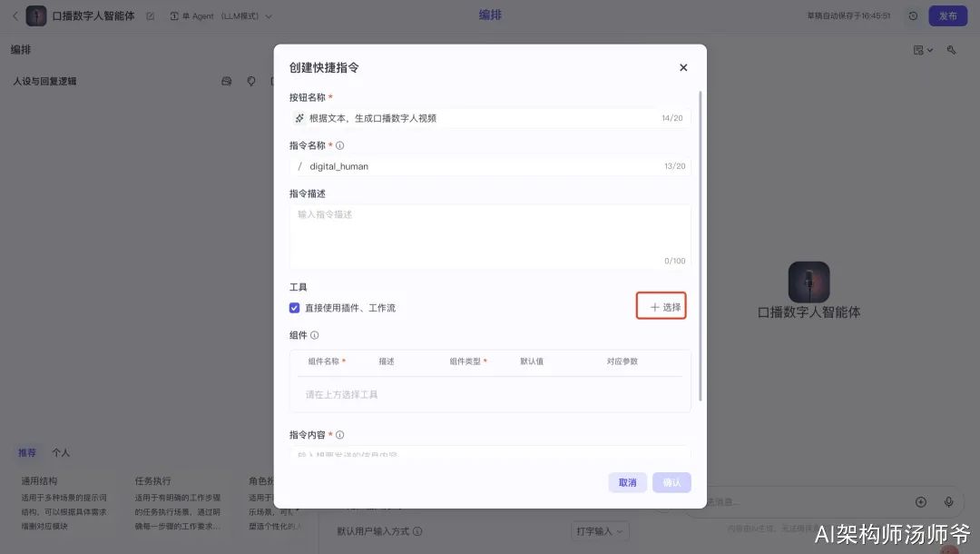Image resolution: width=980 pixels, height=554 pixels.
Task: Click the 指令描述 text area
Action: (x=490, y=236)
